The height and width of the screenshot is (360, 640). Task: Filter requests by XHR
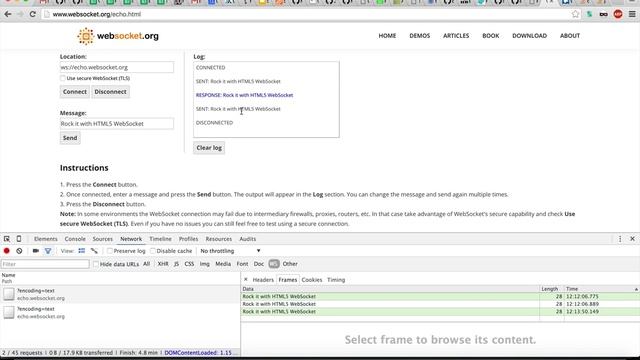163,264
